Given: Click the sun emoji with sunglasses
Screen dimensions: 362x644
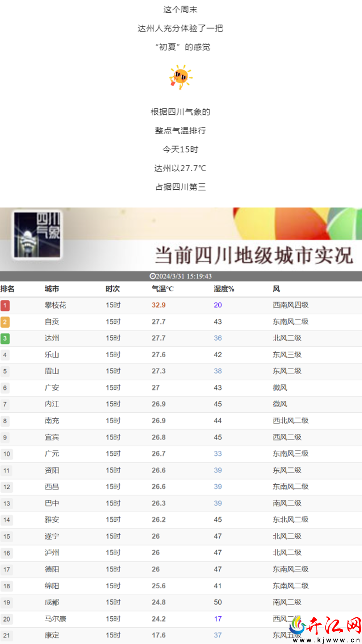Looking at the screenshot, I should [181, 77].
